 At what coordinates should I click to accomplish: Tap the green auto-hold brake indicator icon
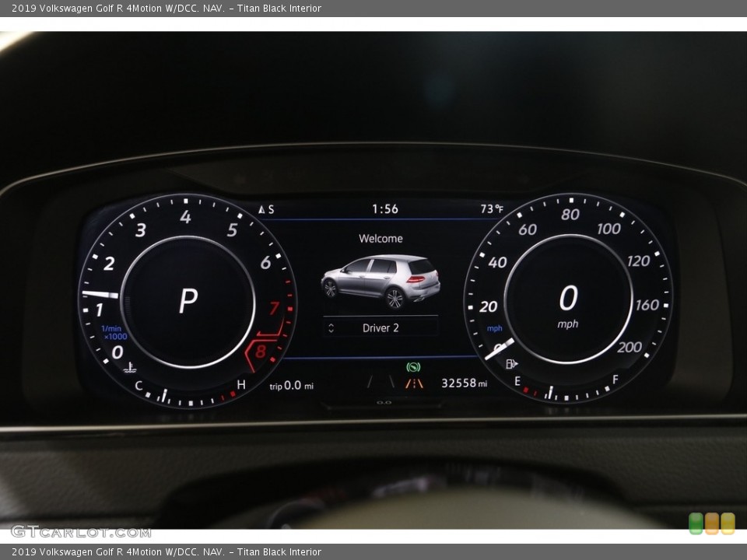(x=413, y=367)
